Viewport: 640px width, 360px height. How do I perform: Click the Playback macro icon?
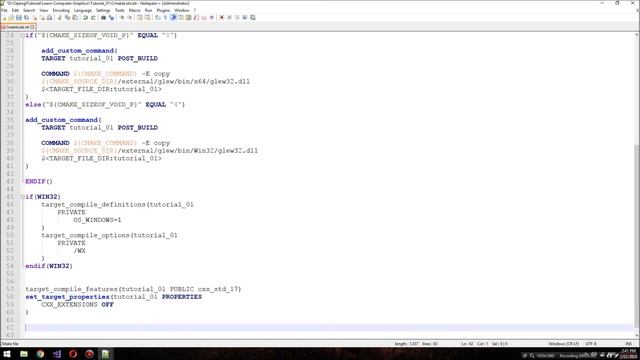click(x=237, y=18)
